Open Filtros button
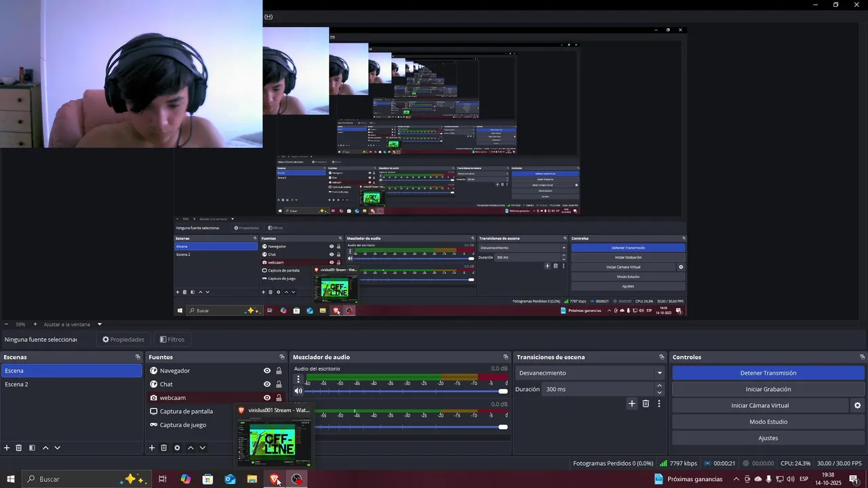868x488 pixels. 172,340
